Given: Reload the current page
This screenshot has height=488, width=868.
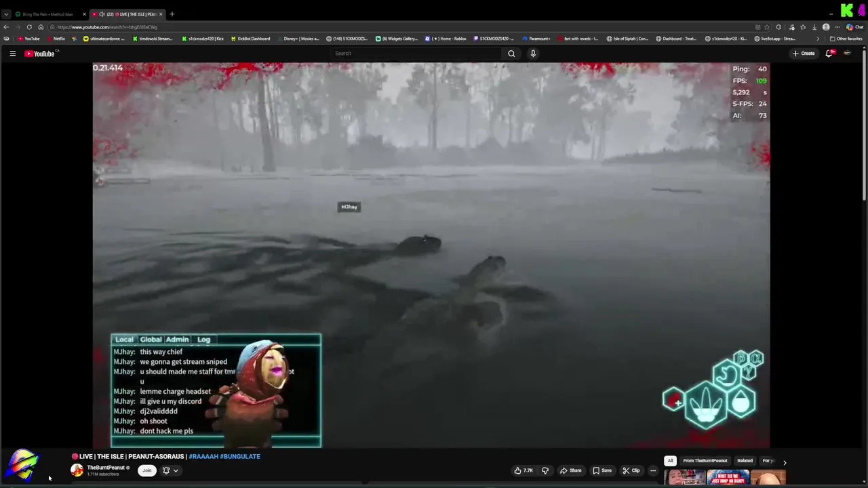Looking at the screenshot, I should coord(29,27).
